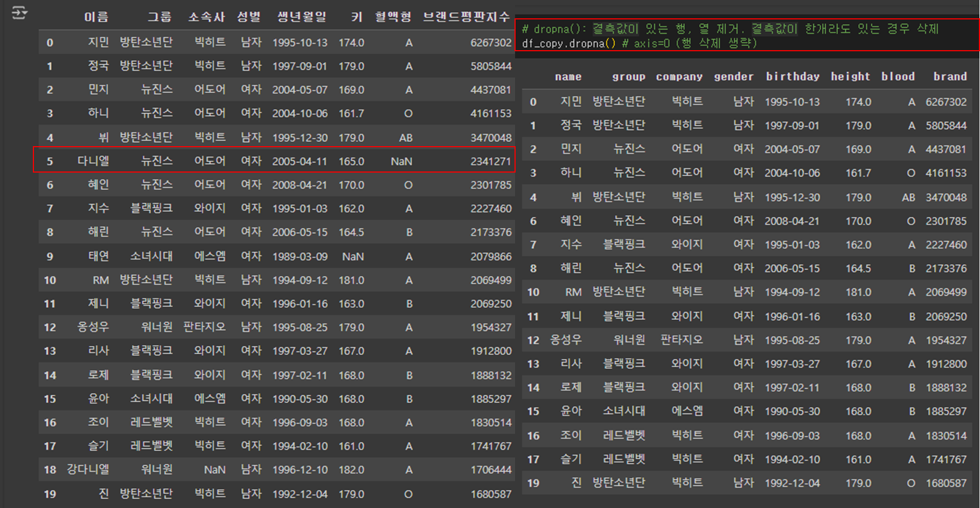Click the 'blood' column header
Image resolution: width=980 pixels, height=508 pixels.
898,77
